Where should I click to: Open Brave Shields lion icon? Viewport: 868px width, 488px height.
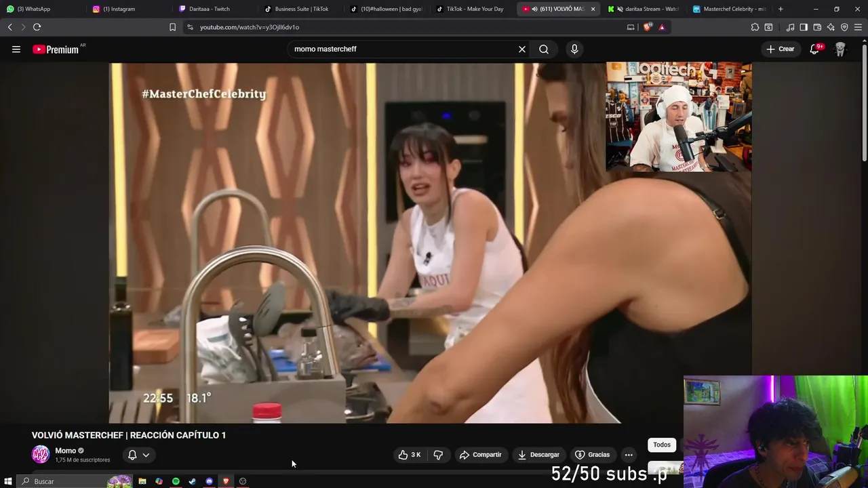point(648,27)
